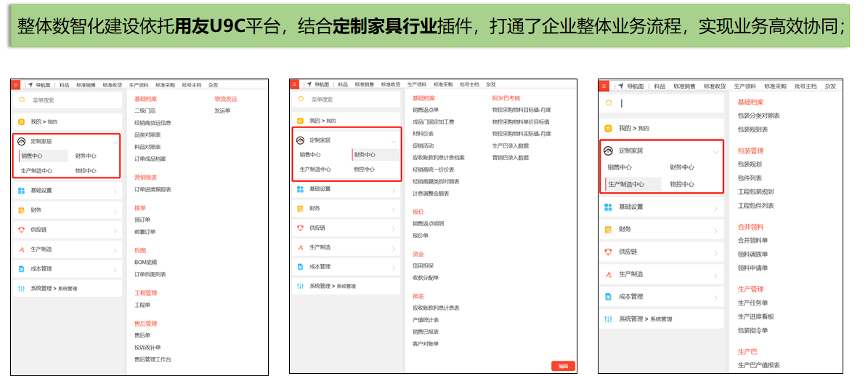868x376 pixels.
Task: Click the search magnifier icon in the right screenshot
Action: point(609,103)
